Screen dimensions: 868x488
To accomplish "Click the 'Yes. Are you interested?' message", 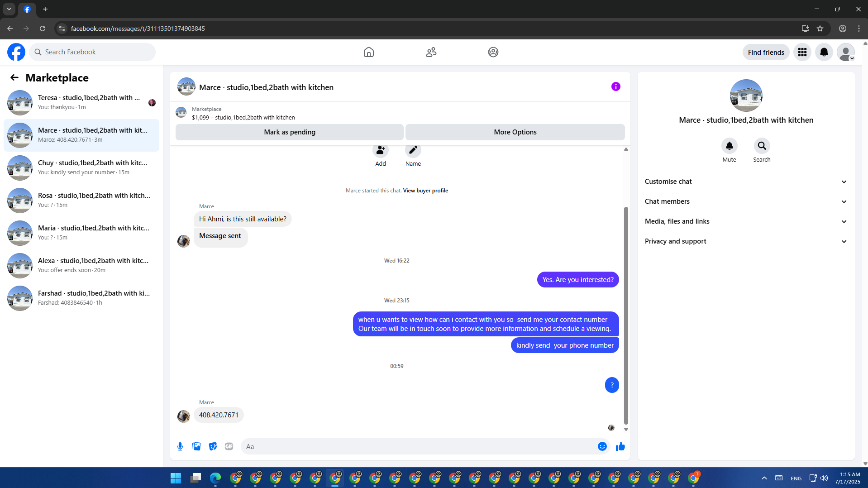I will [x=578, y=280].
